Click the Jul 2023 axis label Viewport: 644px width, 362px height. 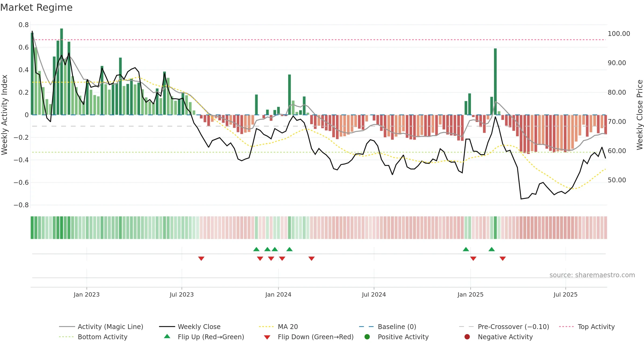click(x=182, y=294)
